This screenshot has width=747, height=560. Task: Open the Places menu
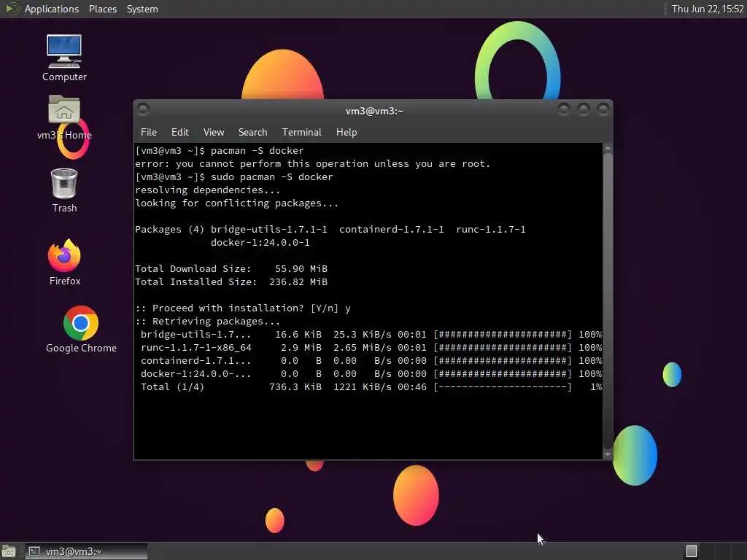tap(102, 9)
